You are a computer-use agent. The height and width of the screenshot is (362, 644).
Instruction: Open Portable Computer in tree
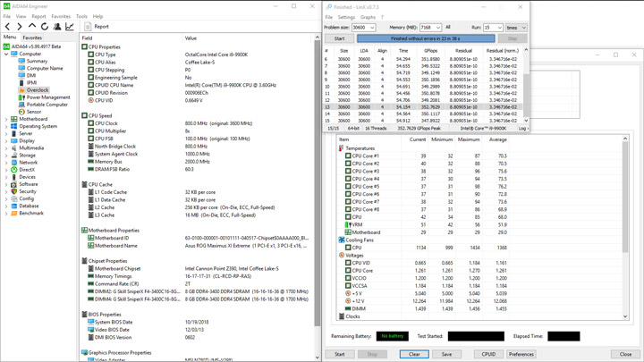(x=47, y=105)
